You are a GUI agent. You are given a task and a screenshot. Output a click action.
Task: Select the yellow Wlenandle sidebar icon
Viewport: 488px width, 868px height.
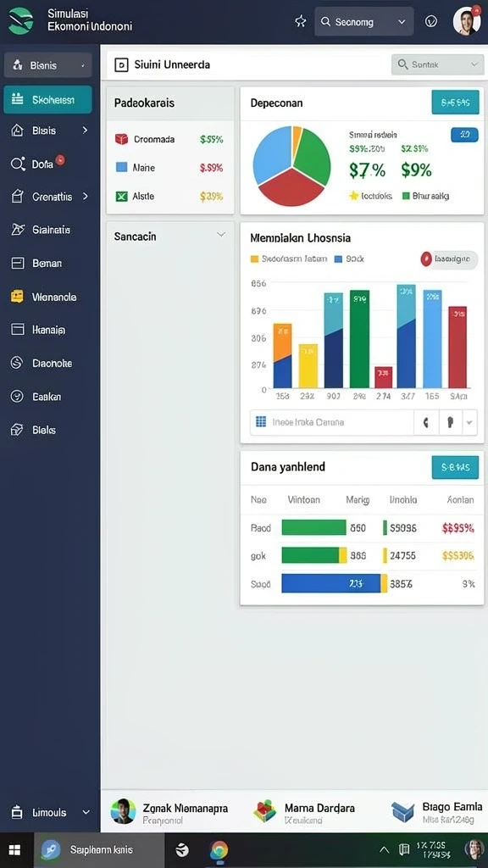tap(17, 297)
